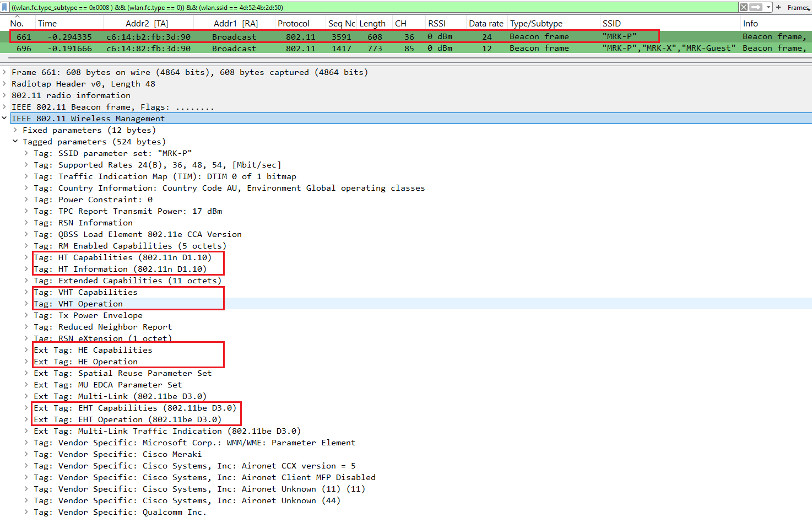Click the Frames filter button
The image size is (812, 517).
[x=798, y=7]
